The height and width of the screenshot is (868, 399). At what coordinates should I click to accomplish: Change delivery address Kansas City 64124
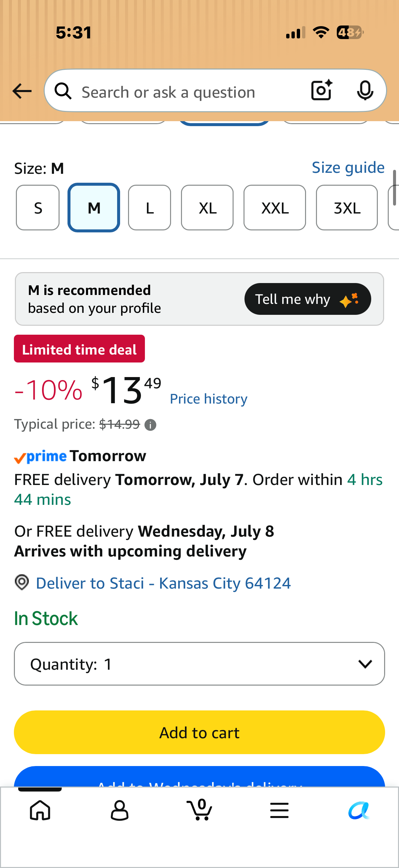click(x=163, y=583)
